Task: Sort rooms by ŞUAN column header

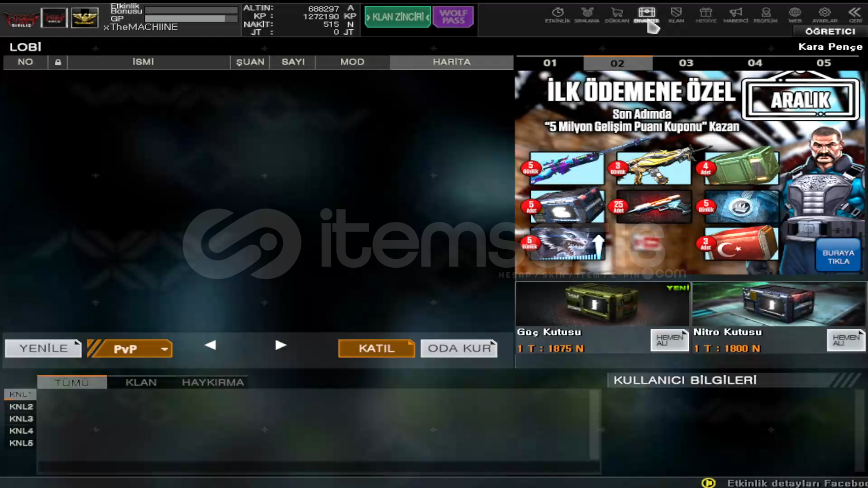Action: click(x=250, y=62)
